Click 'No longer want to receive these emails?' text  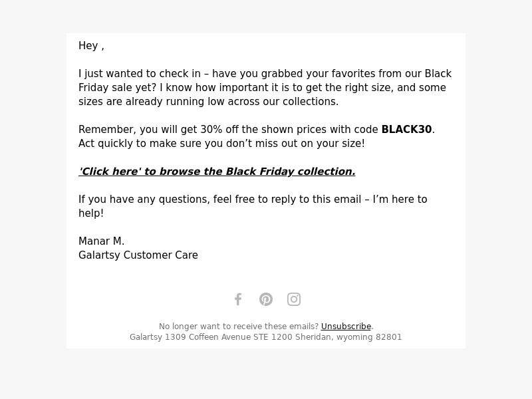pyautogui.click(x=239, y=327)
